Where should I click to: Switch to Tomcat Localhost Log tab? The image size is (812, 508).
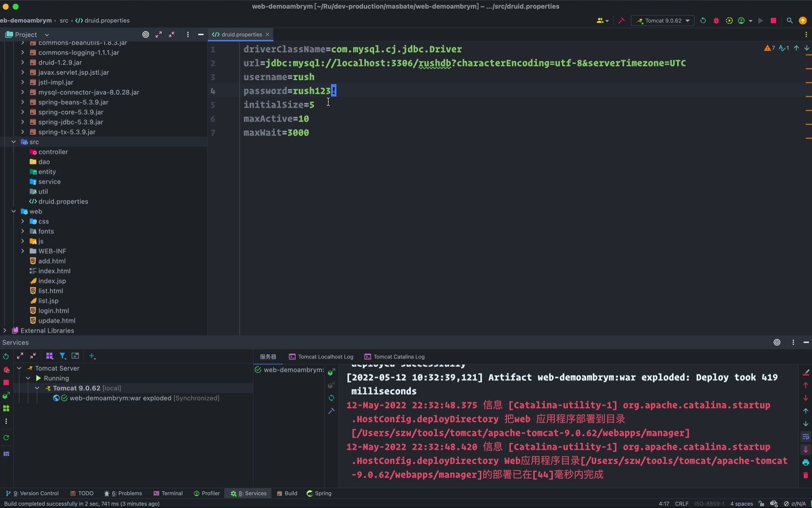[x=321, y=357]
